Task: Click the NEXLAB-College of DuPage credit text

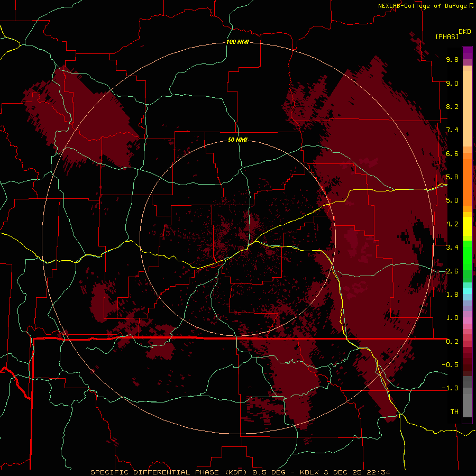Action: 422,6
